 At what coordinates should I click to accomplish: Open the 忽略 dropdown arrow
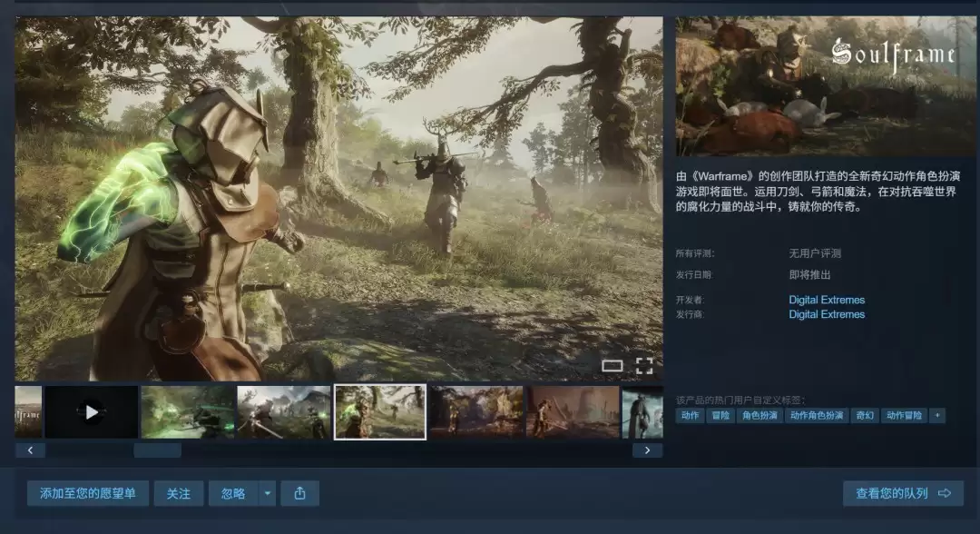pos(268,493)
